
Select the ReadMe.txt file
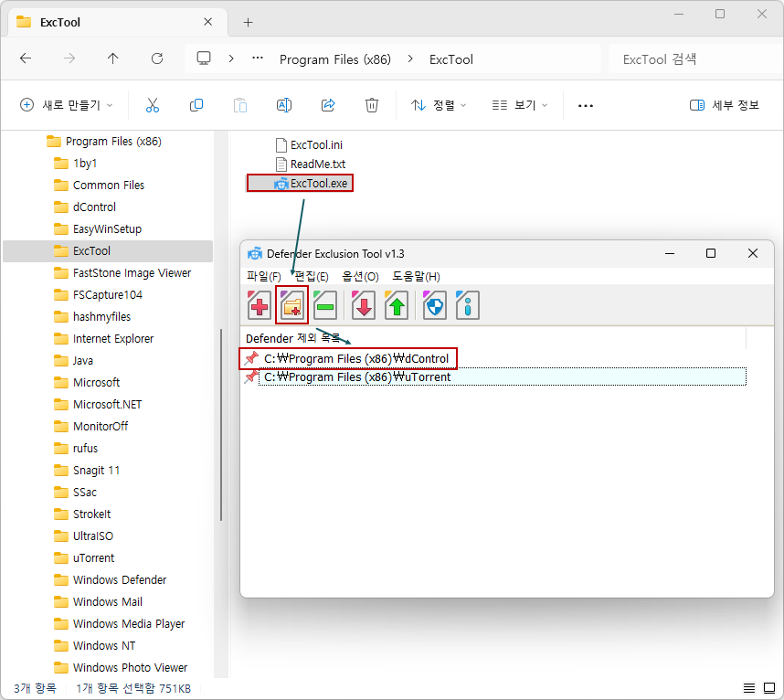[311, 164]
